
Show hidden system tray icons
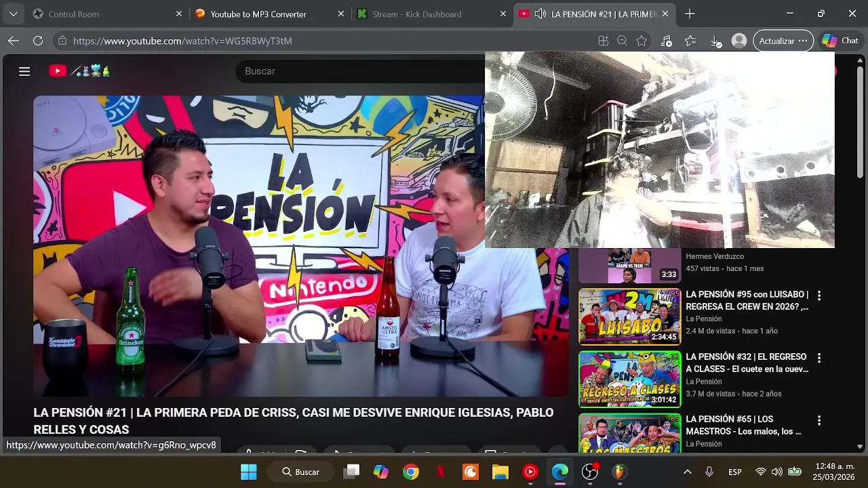tap(687, 472)
